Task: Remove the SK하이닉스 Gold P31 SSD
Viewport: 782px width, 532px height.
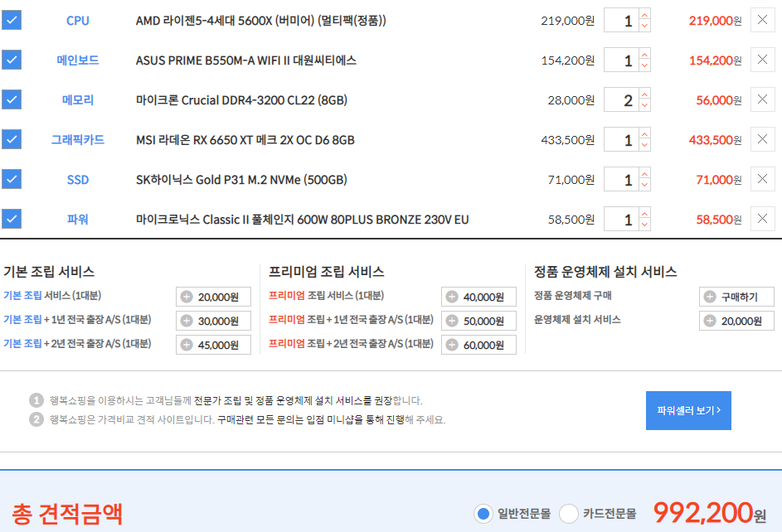Action: (763, 179)
